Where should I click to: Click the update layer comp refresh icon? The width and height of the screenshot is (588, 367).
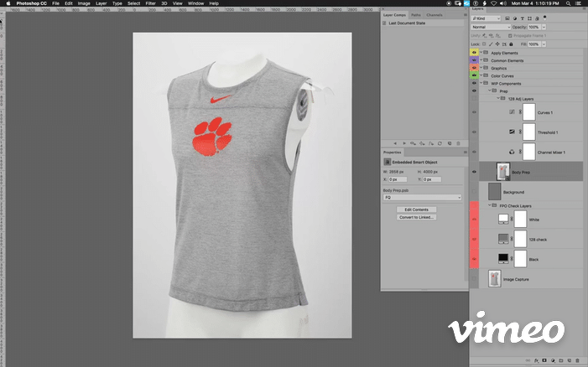click(x=440, y=143)
